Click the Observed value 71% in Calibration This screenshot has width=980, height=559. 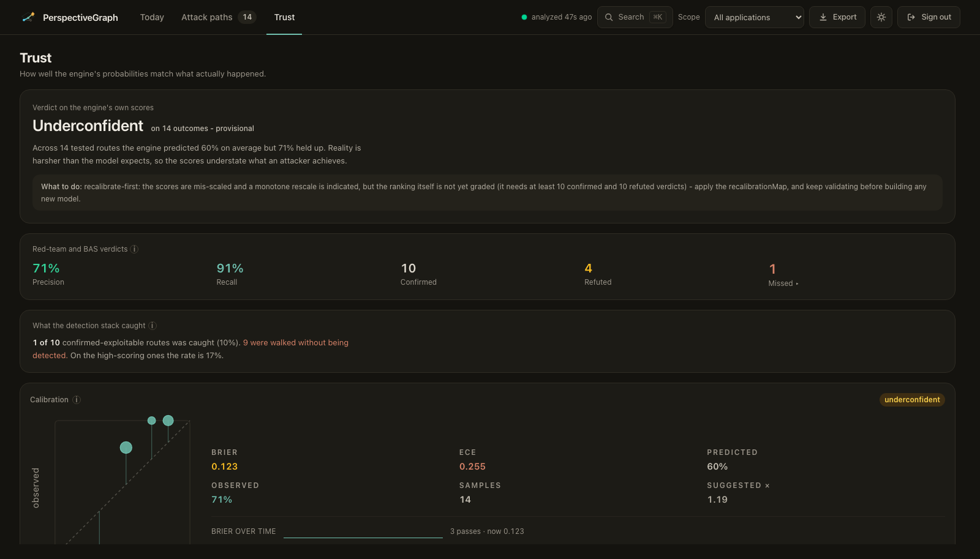point(222,500)
